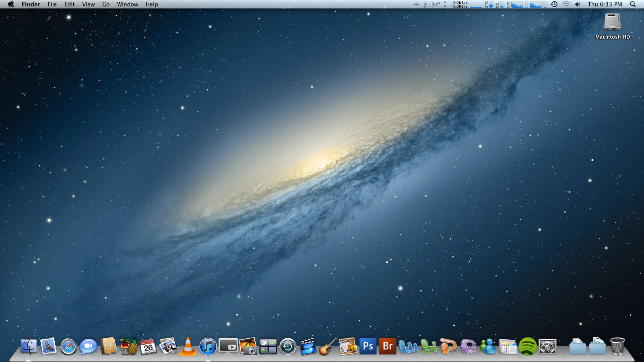Open Microsoft Word W icon
The image size is (644, 362).
click(408, 346)
